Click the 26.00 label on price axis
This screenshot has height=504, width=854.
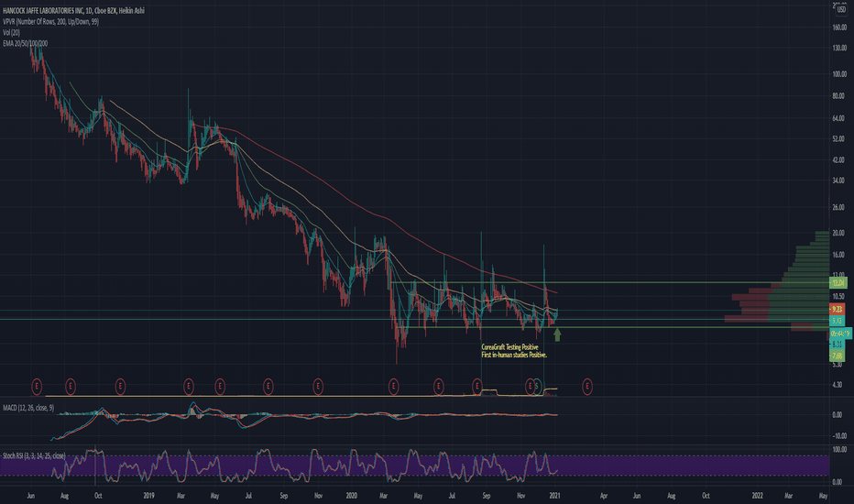pos(839,208)
